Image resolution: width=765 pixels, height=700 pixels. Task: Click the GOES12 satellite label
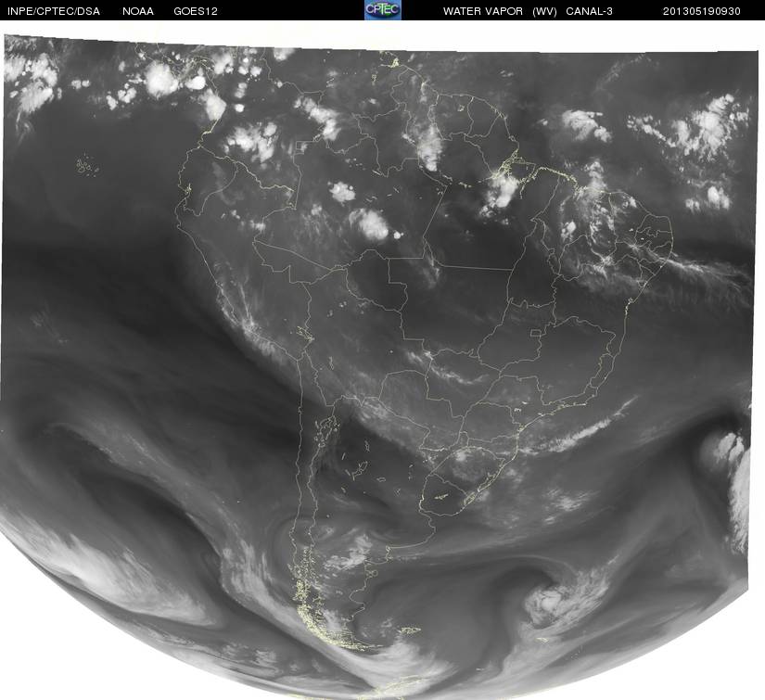coord(196,11)
